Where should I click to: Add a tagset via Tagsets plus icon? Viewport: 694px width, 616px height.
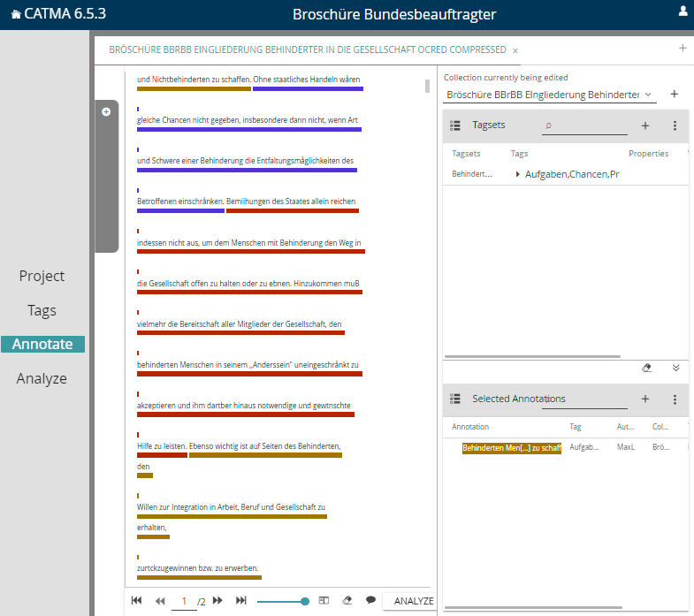[x=645, y=125]
